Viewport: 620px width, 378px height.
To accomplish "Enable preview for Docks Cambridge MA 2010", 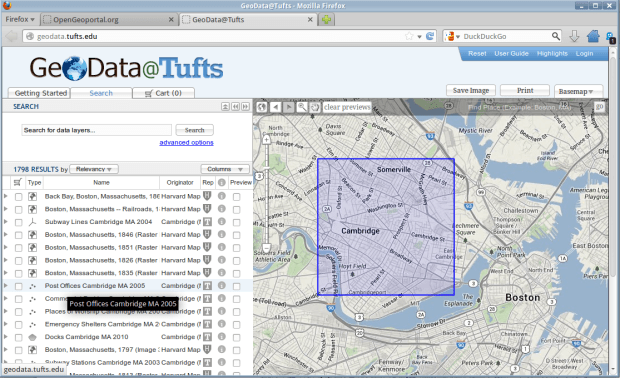I will click(x=236, y=337).
